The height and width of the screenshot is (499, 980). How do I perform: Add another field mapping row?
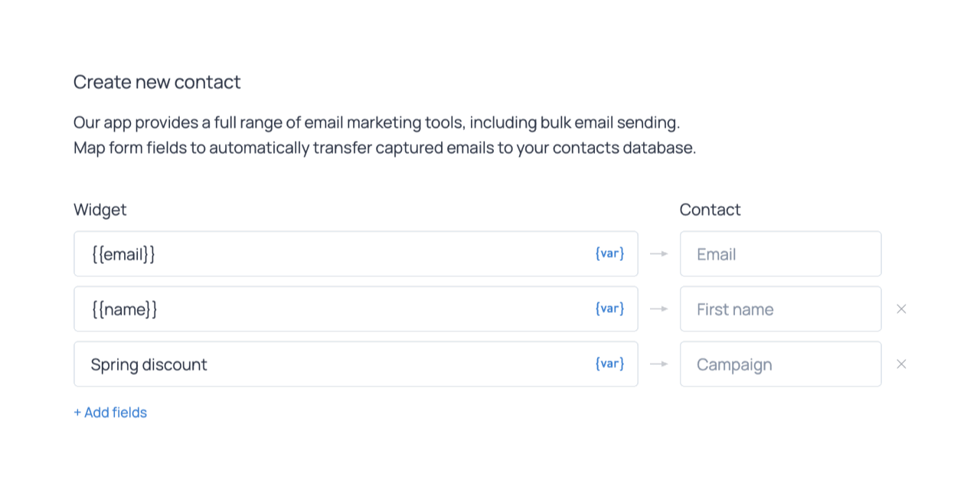point(110,413)
